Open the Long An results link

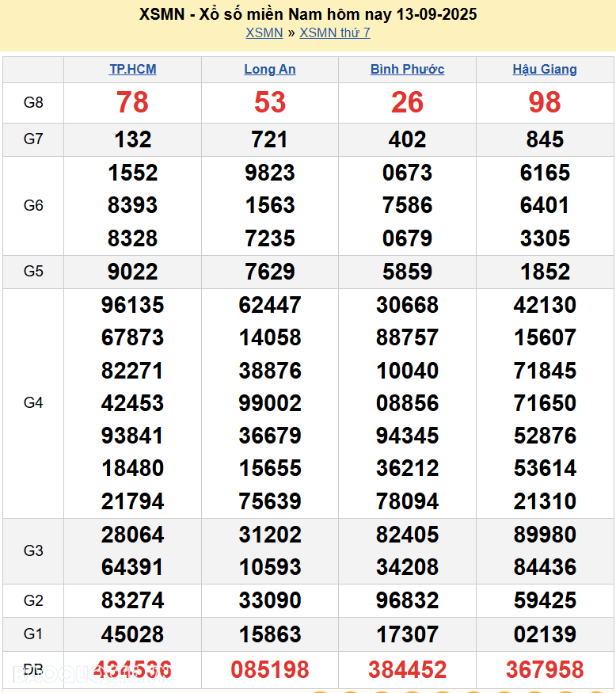click(x=270, y=69)
